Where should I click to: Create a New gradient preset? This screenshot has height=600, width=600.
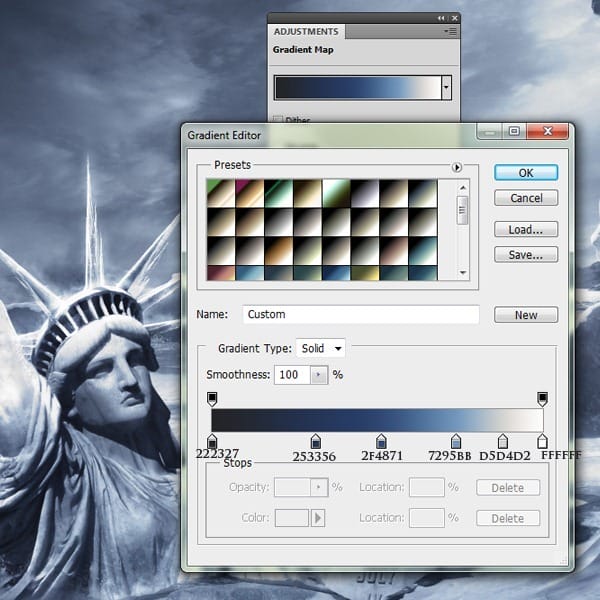tap(526, 315)
